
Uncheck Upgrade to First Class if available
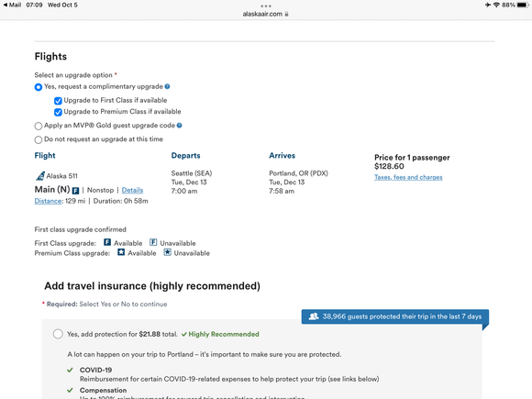pyautogui.click(x=58, y=101)
